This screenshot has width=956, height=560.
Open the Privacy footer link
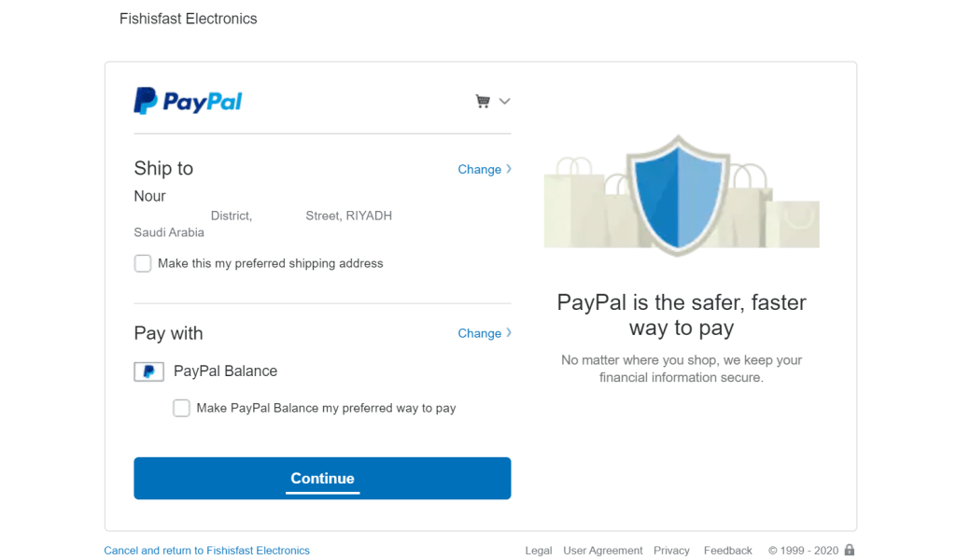(671, 551)
